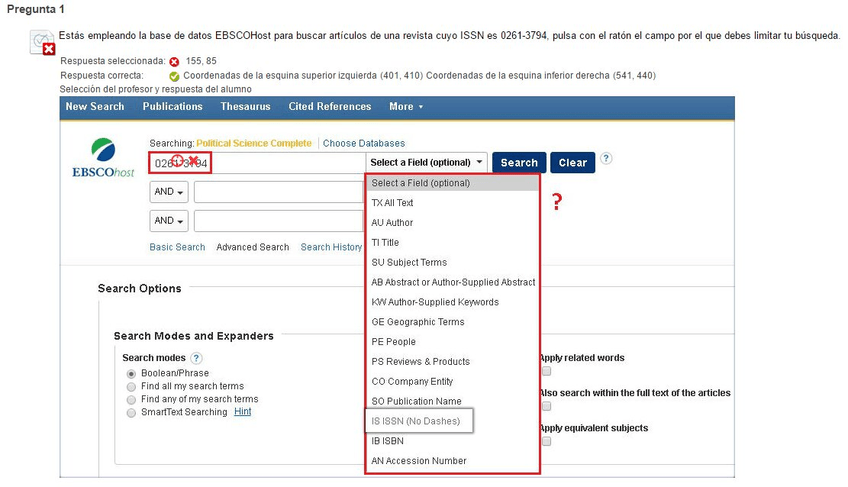
Task: Enable Apply related words checkbox
Action: 547,371
